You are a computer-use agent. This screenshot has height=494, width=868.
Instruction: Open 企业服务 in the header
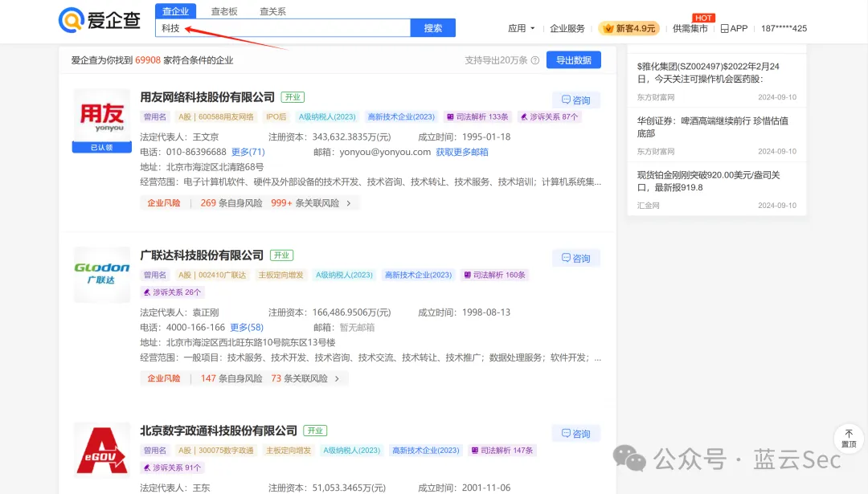tap(567, 28)
